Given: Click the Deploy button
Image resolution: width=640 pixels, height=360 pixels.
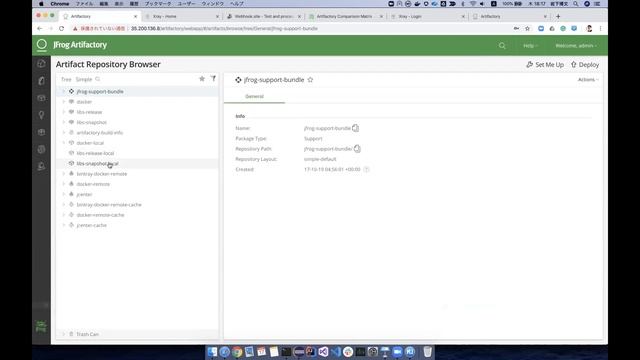Looking at the screenshot, I should point(585,64).
